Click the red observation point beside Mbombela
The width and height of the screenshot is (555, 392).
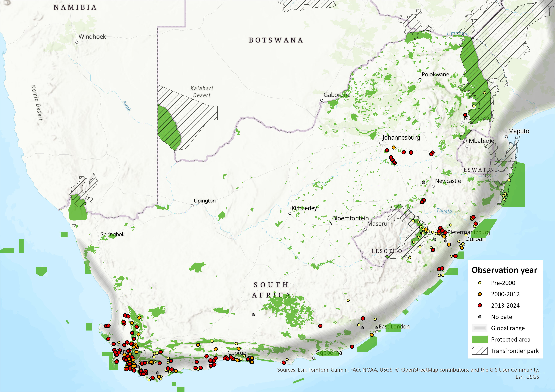click(465, 115)
